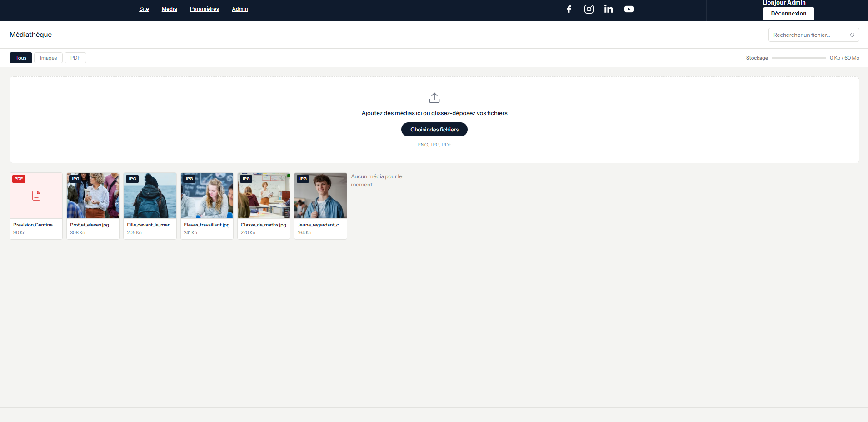Click the Eleves_travaillant.jpg file name
Screen dimensions: 868x422
(207, 225)
